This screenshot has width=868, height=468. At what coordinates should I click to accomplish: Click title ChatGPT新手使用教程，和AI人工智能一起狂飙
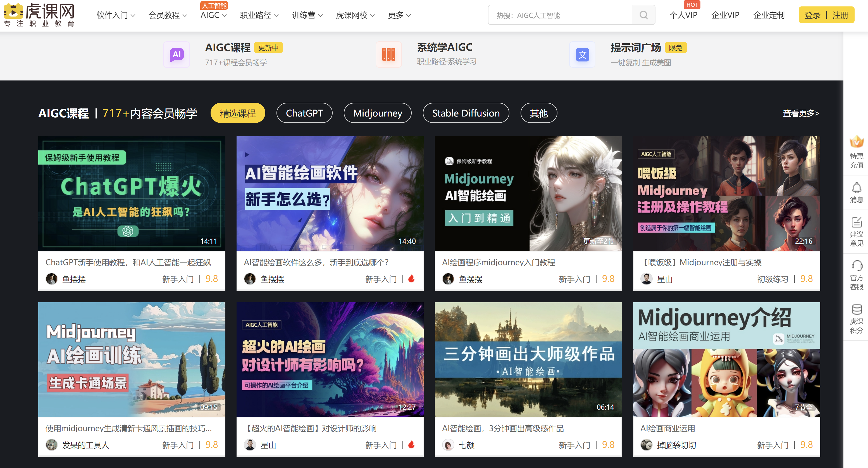(128, 262)
